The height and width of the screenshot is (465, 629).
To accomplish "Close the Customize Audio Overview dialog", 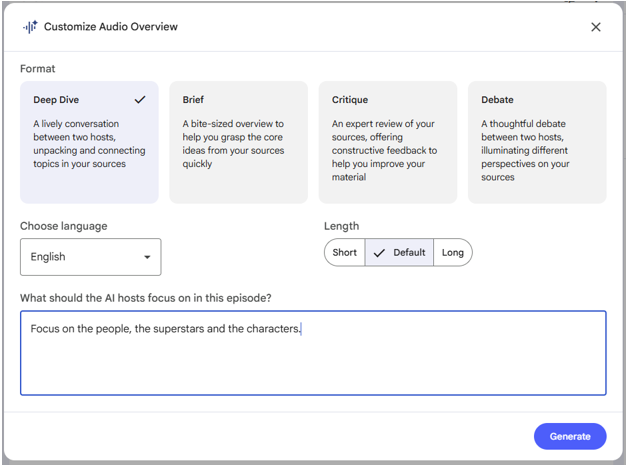I will pos(596,27).
